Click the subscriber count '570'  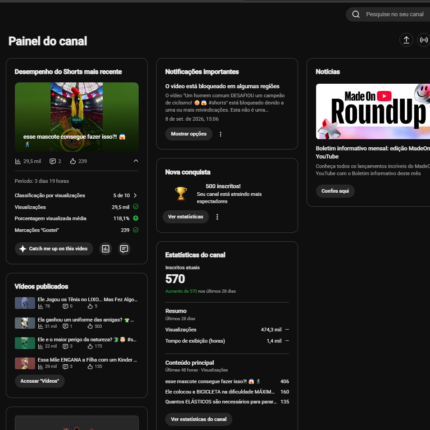tap(175, 279)
